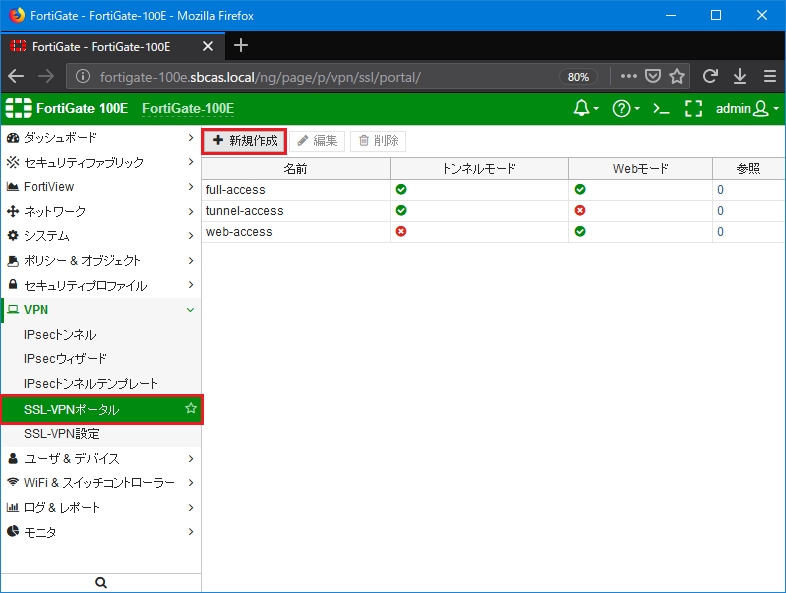Image resolution: width=786 pixels, height=593 pixels.
Task: Sort by the 参照 column header
Action: coord(748,168)
